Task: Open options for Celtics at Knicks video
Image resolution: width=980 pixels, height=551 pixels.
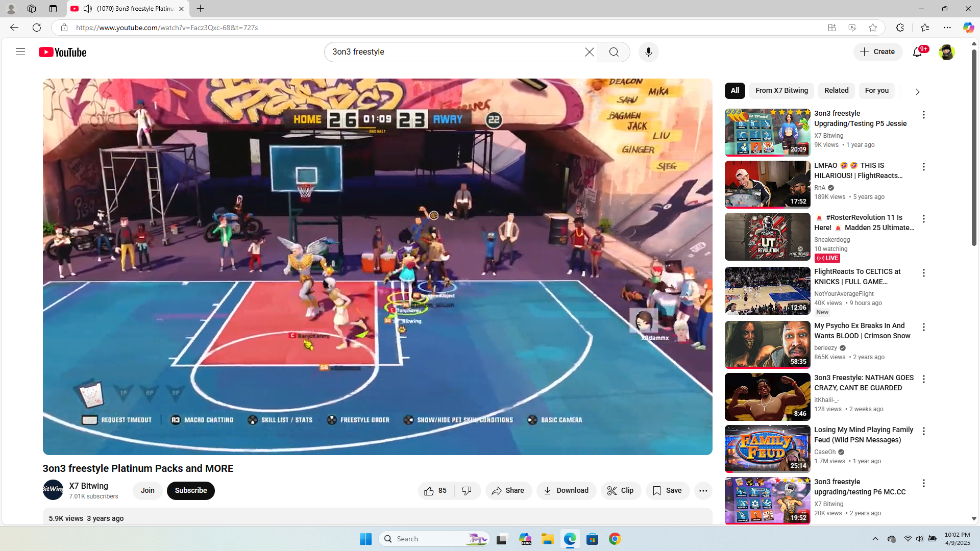Action: [923, 273]
